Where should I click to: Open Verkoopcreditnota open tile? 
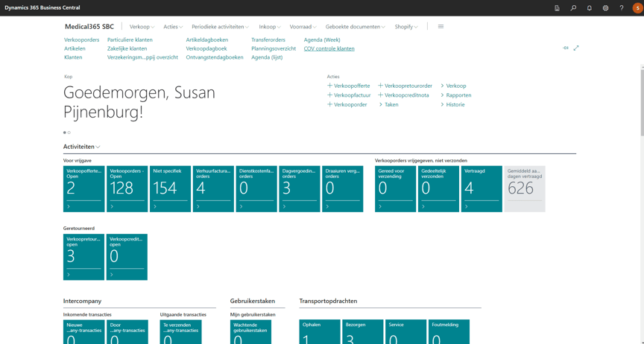pos(127,257)
